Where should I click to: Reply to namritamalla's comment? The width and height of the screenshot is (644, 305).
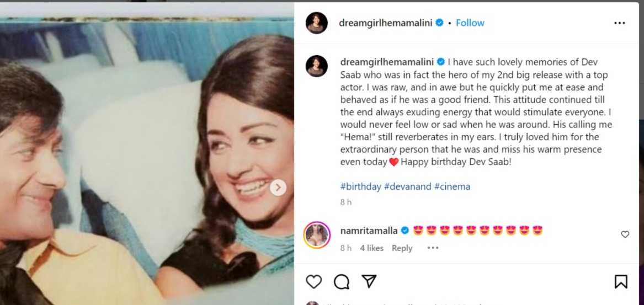pyautogui.click(x=402, y=248)
